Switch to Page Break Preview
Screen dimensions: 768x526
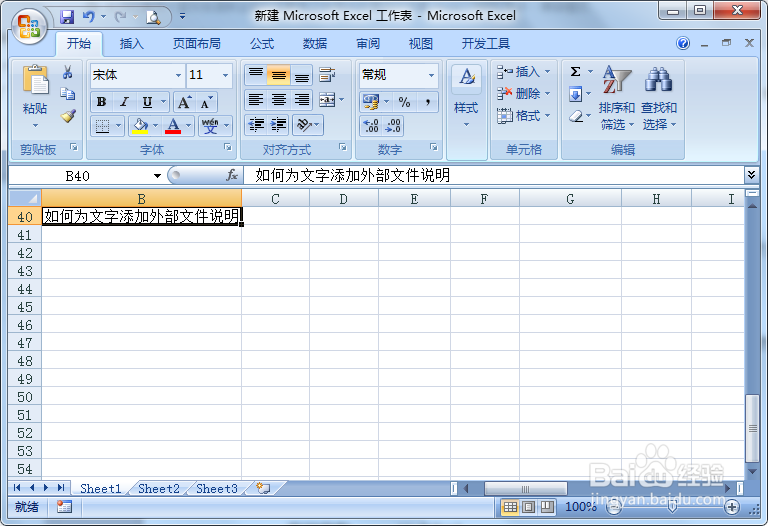547,507
